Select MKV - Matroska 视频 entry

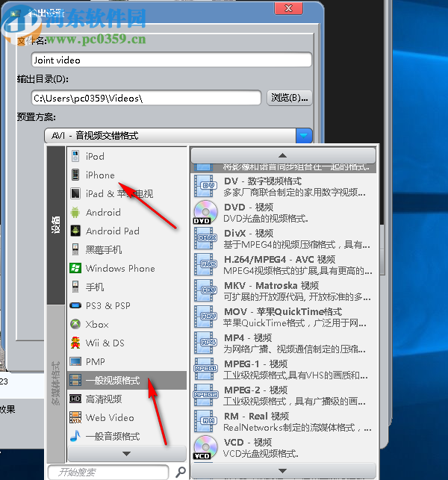283,291
